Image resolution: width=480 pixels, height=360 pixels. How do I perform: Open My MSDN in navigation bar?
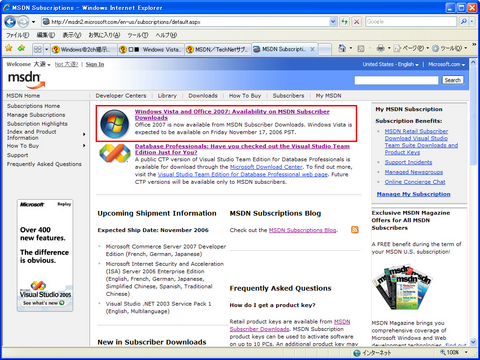point(328,96)
